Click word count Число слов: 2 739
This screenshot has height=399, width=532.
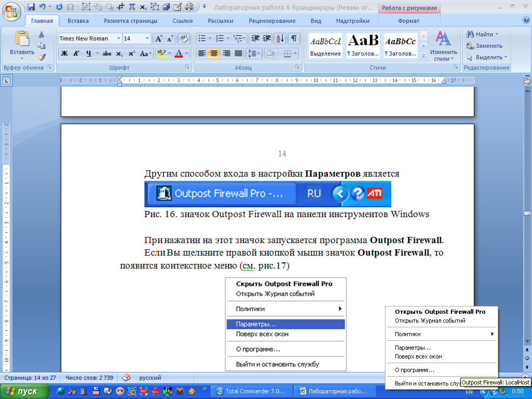point(89,378)
